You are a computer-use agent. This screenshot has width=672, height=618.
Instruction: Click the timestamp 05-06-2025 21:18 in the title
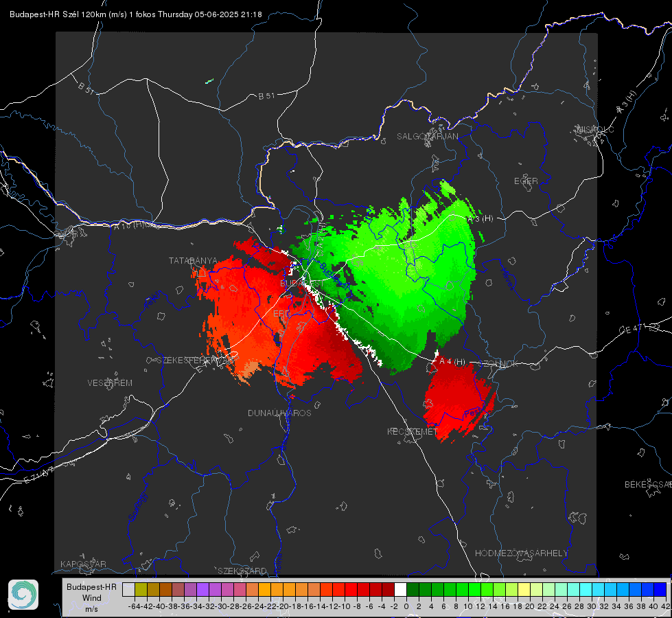coord(228,14)
